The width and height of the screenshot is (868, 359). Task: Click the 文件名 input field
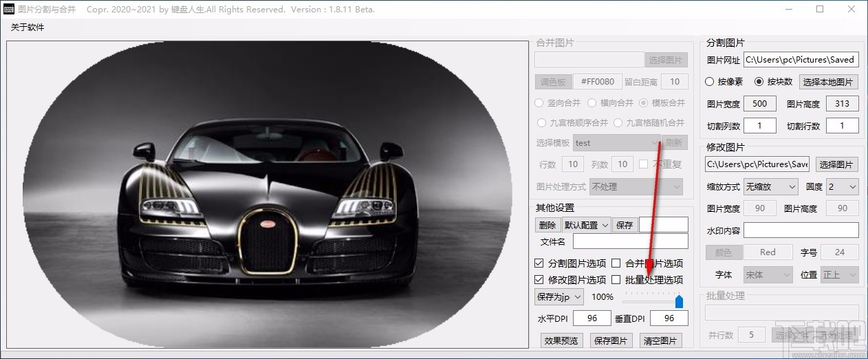[x=631, y=241]
